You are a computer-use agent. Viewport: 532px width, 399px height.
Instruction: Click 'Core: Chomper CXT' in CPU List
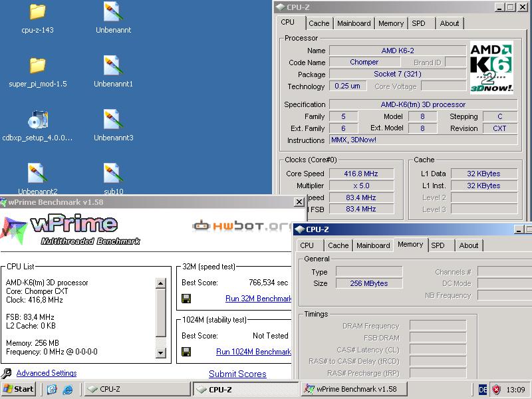click(x=37, y=291)
